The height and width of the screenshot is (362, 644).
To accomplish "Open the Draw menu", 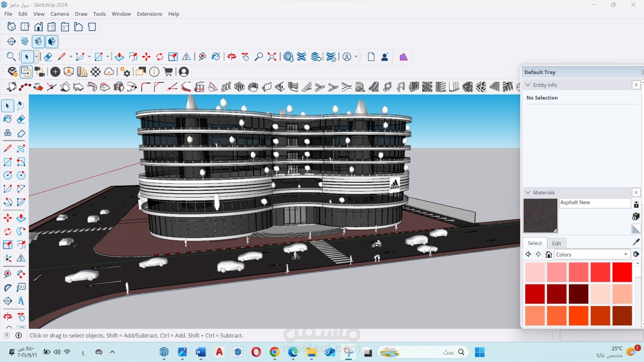I will pyautogui.click(x=81, y=14).
